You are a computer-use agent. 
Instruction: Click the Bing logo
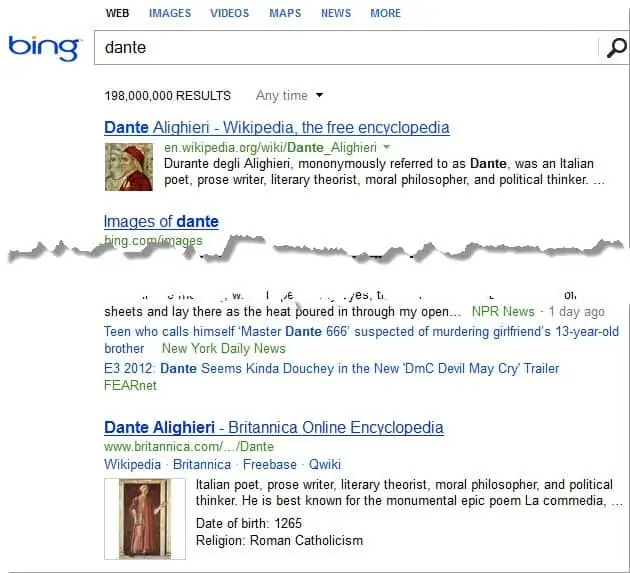pyautogui.click(x=44, y=48)
